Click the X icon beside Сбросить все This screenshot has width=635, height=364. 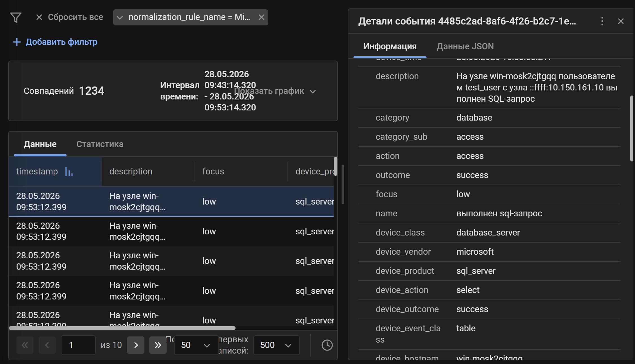pyautogui.click(x=39, y=17)
